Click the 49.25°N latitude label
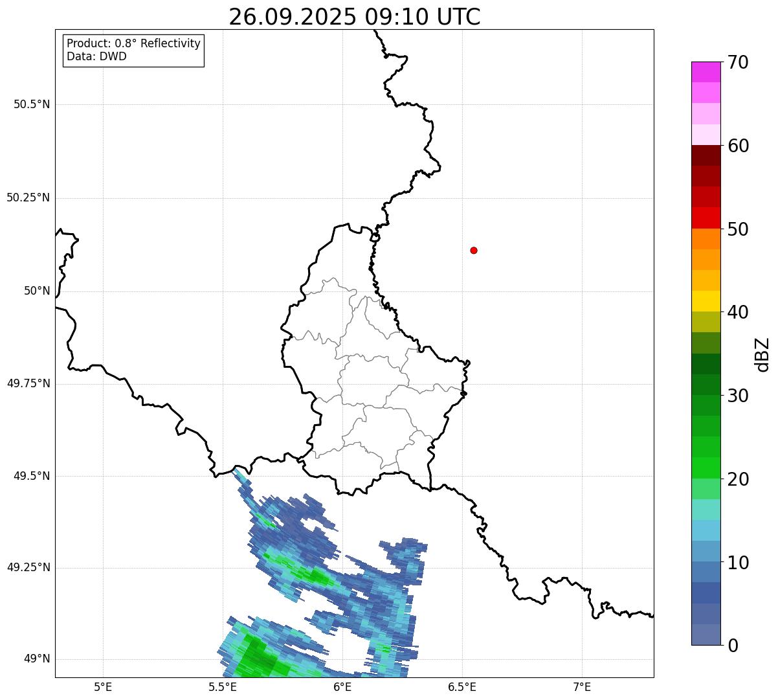 pyautogui.click(x=28, y=567)
